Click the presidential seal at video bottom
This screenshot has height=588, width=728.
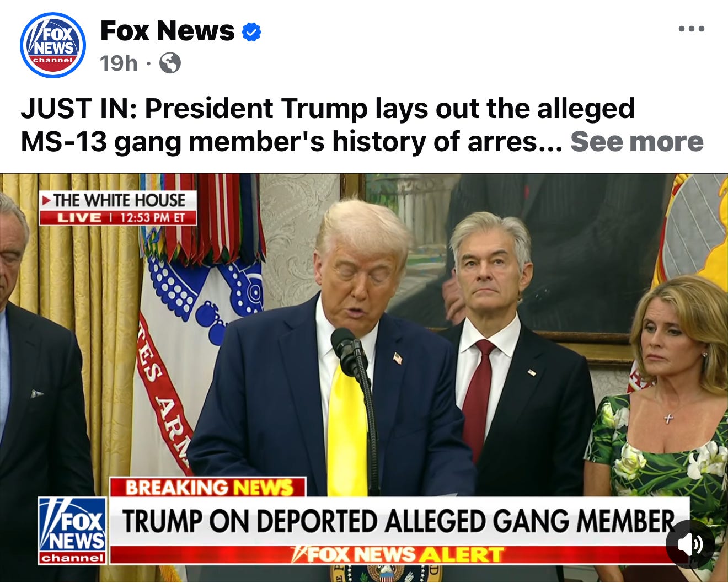[x=386, y=573]
